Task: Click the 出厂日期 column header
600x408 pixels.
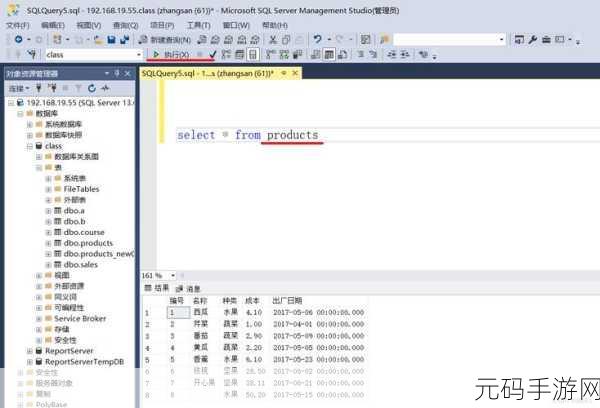Action: click(287, 300)
